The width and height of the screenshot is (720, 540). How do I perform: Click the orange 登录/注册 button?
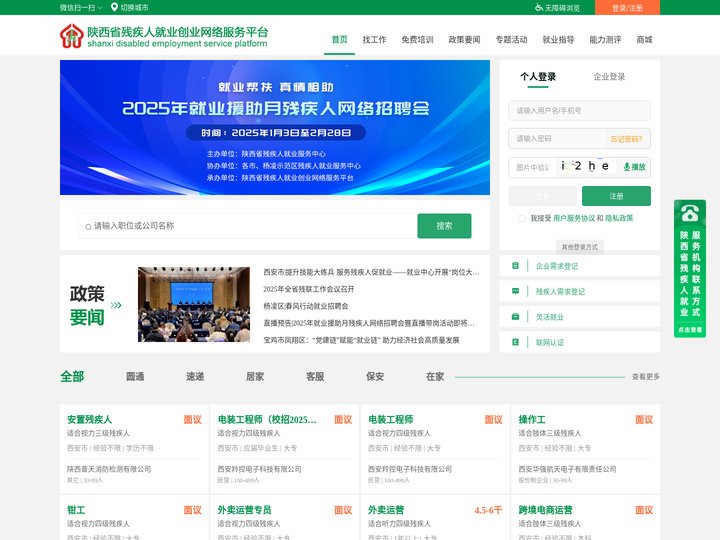coord(627,7)
